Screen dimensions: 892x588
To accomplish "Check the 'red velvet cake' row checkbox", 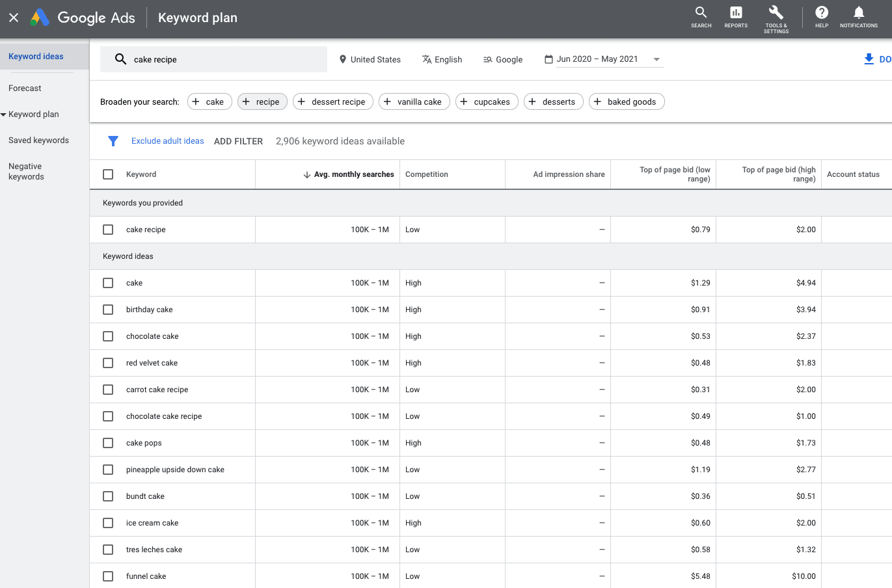I will [108, 363].
